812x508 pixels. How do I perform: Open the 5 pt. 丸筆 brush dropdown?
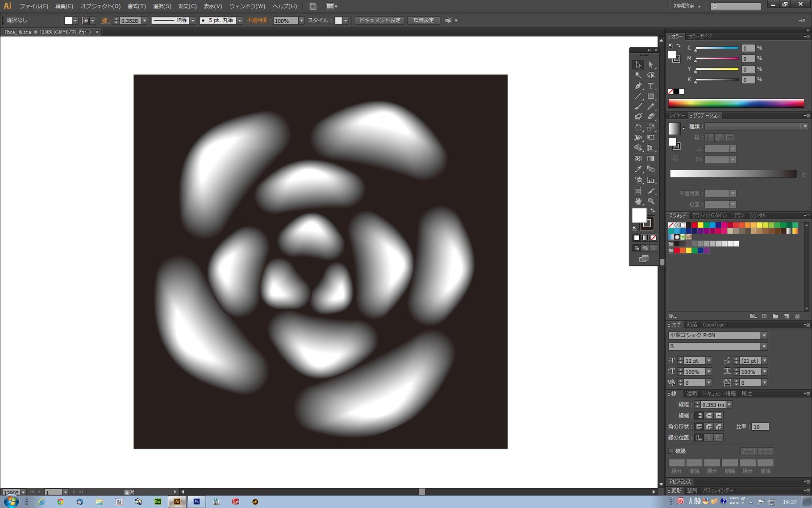pyautogui.click(x=240, y=21)
